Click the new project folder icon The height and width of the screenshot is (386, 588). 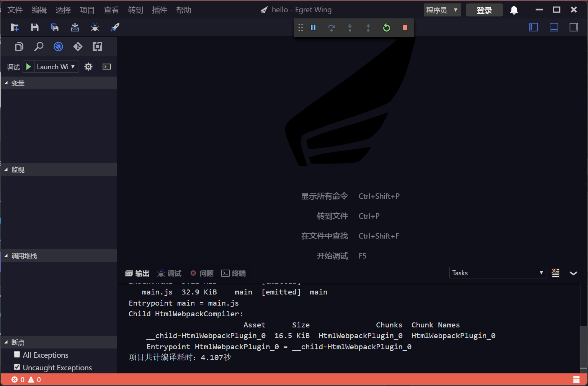point(15,27)
